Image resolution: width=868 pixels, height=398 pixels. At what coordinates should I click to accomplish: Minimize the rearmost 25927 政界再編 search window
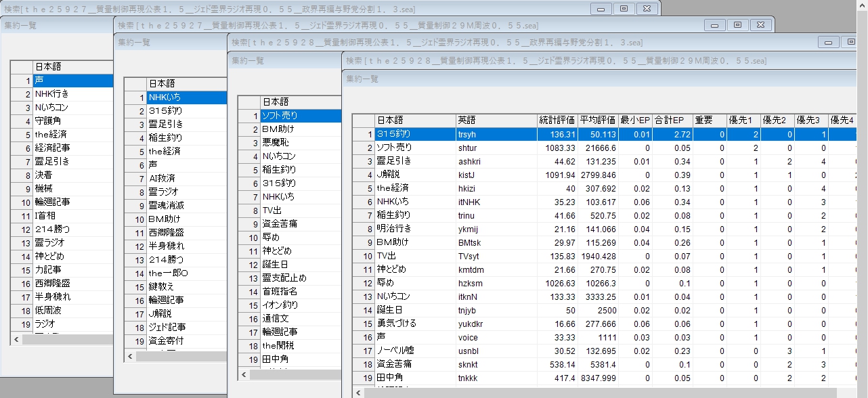click(600, 9)
